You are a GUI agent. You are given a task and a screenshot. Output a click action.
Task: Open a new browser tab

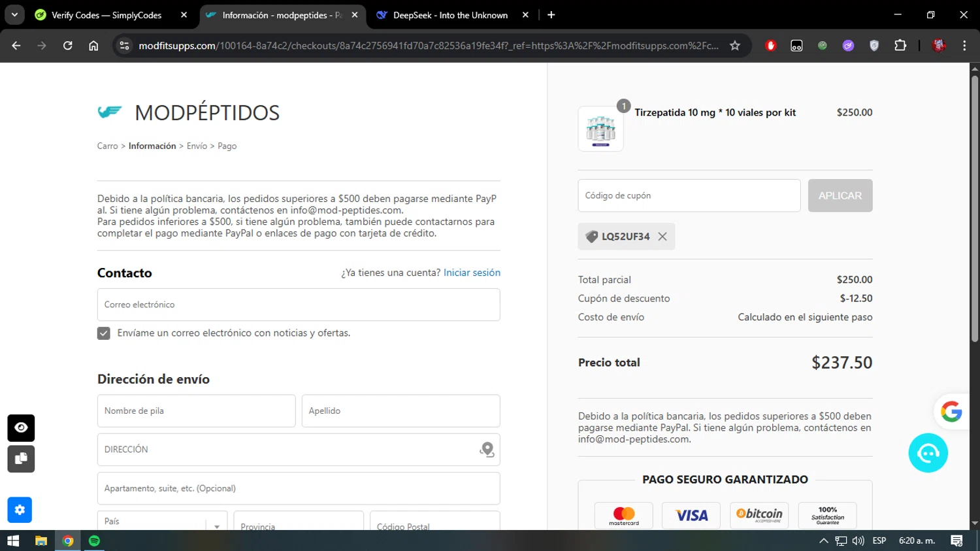click(551, 15)
